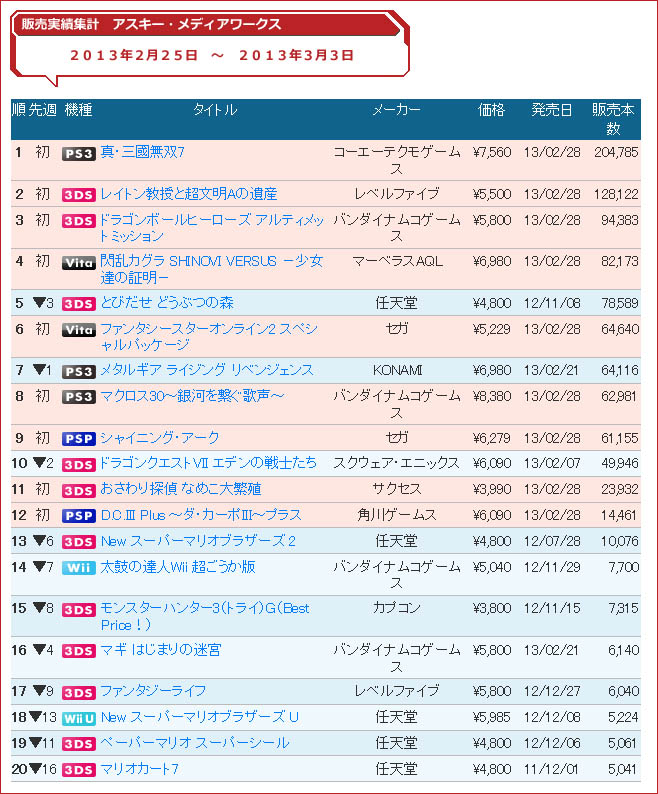The image size is (658, 794).
Task: Open マギ はじまりの迷宮 link
Action: point(161,650)
